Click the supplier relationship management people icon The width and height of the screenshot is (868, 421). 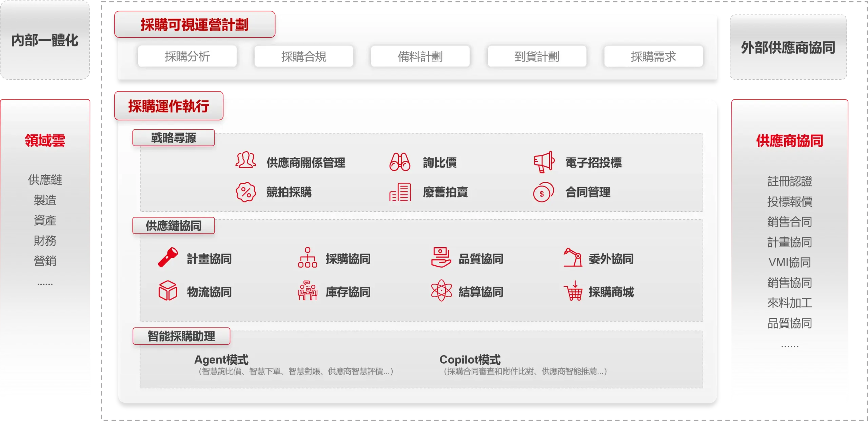pyautogui.click(x=246, y=160)
